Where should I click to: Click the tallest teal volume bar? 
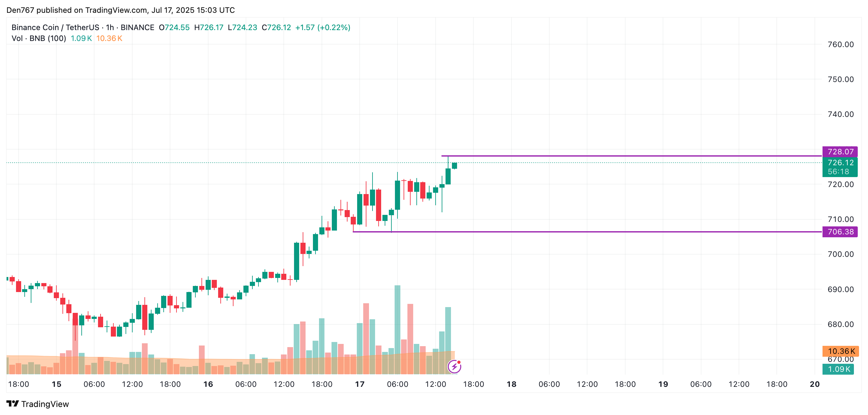point(397,330)
